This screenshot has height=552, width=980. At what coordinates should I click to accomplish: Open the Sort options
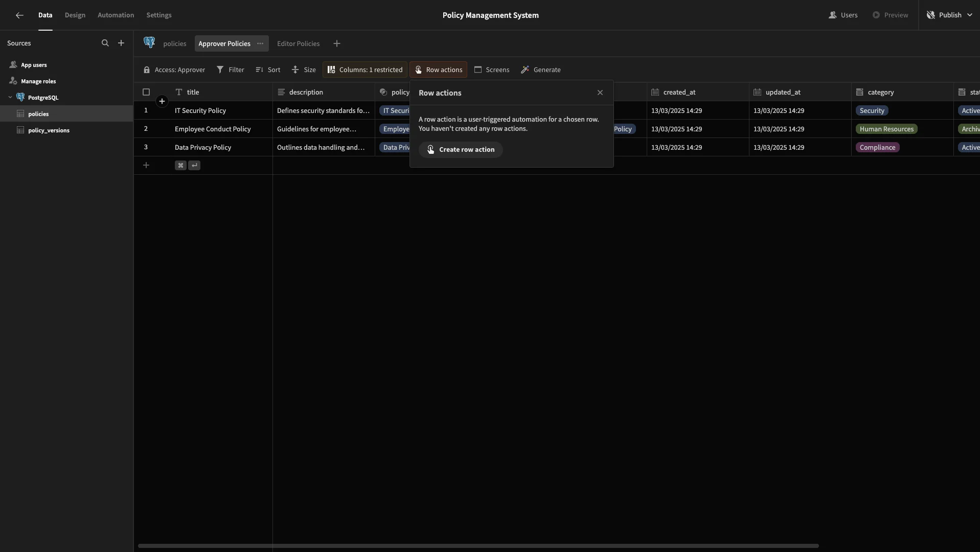268,70
